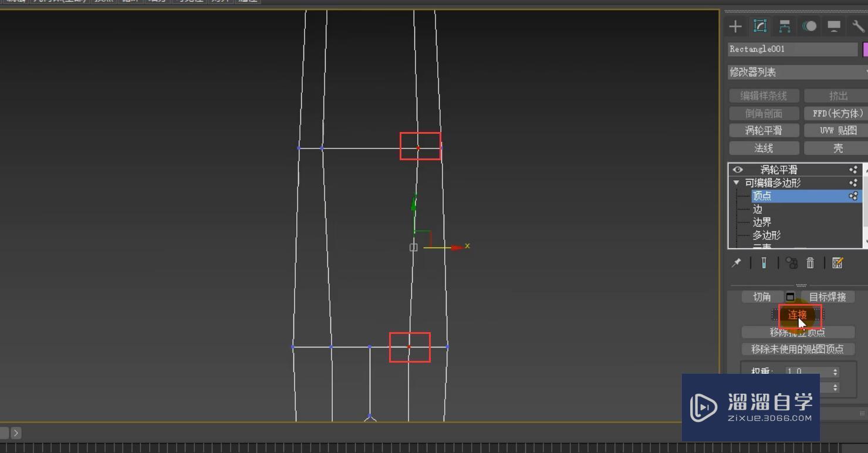Click the 目标焊接 button
The image size is (868, 453).
tap(828, 297)
